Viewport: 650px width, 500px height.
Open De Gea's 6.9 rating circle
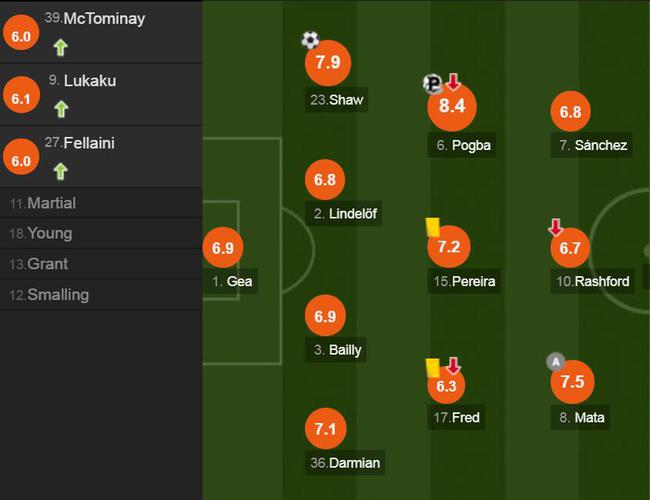[223, 248]
